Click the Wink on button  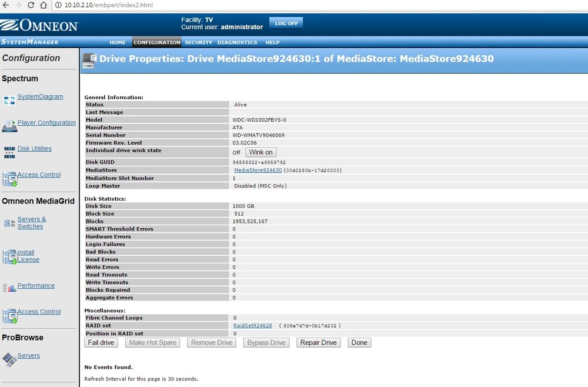pos(260,152)
